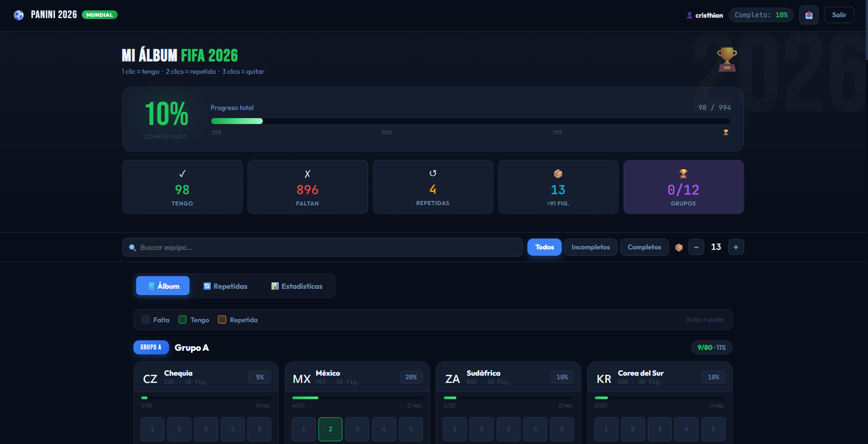Viewport: 868px width, 444px height.
Task: Open the Repetidas tab
Action: click(x=225, y=286)
